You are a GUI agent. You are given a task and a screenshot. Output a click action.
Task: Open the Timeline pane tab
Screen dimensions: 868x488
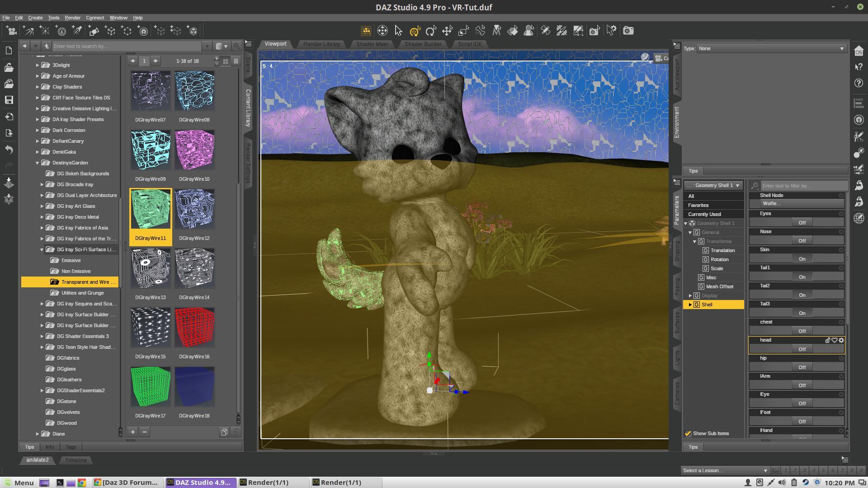pos(75,460)
